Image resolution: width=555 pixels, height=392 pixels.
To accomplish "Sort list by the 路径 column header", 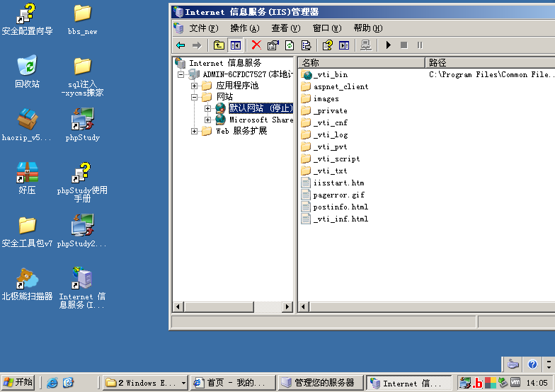I will [490, 62].
